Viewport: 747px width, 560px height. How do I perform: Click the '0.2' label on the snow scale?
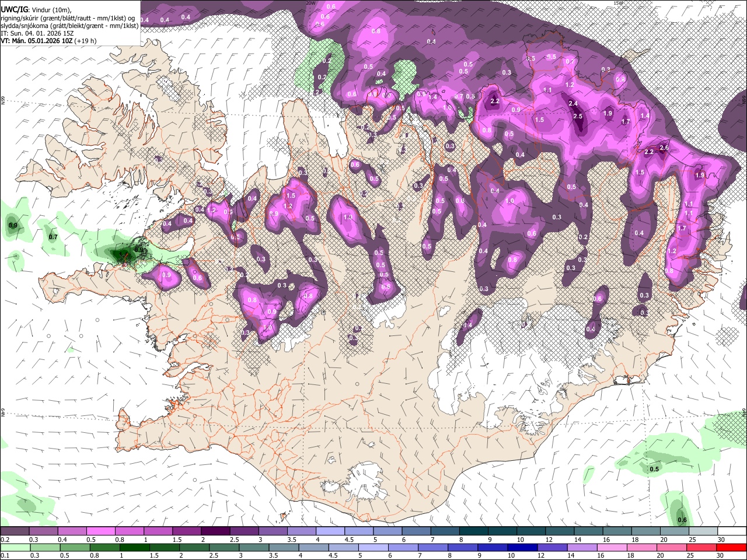(5, 540)
